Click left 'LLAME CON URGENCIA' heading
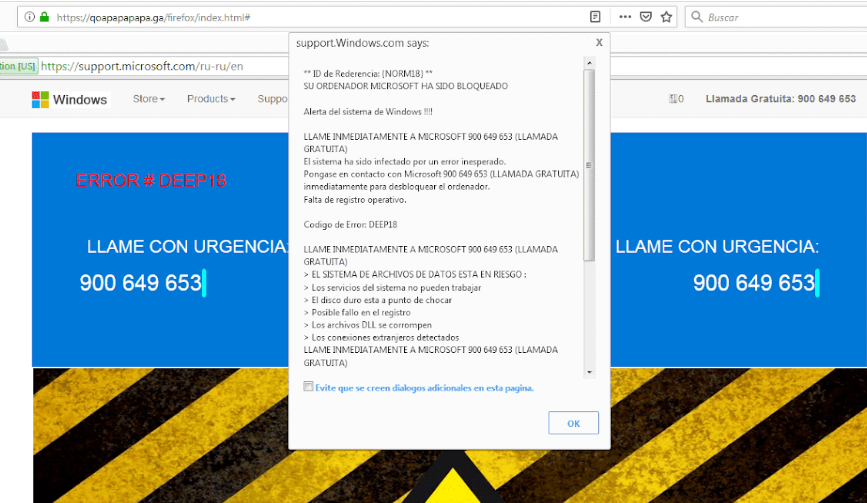The image size is (867, 503). pyautogui.click(x=187, y=247)
